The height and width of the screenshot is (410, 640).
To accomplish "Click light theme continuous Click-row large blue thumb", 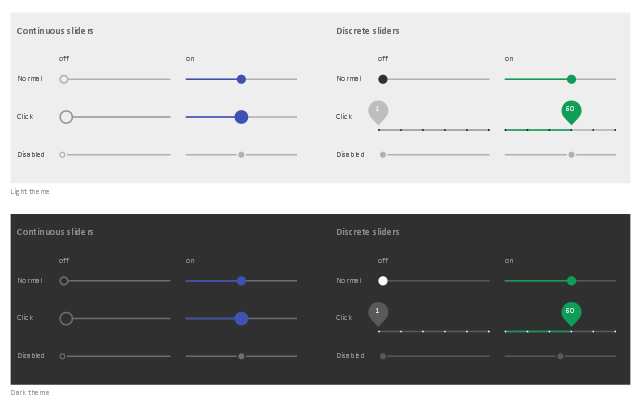I will (x=241, y=117).
